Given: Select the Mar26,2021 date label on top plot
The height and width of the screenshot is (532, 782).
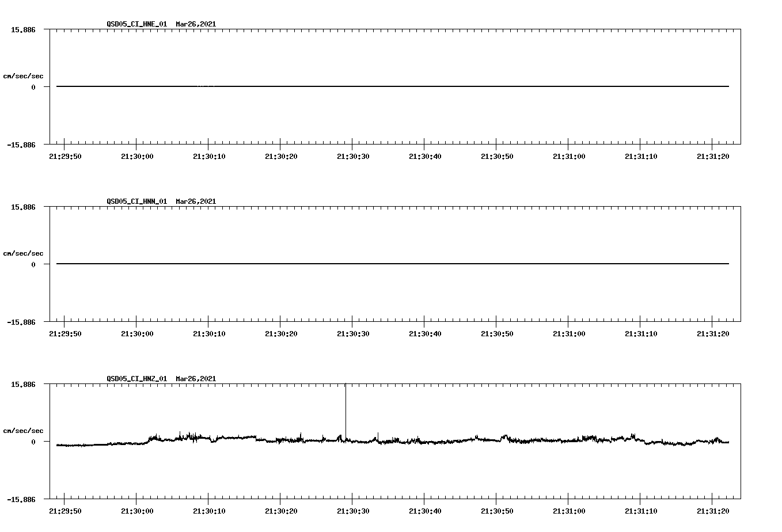Looking at the screenshot, I should click(195, 25).
